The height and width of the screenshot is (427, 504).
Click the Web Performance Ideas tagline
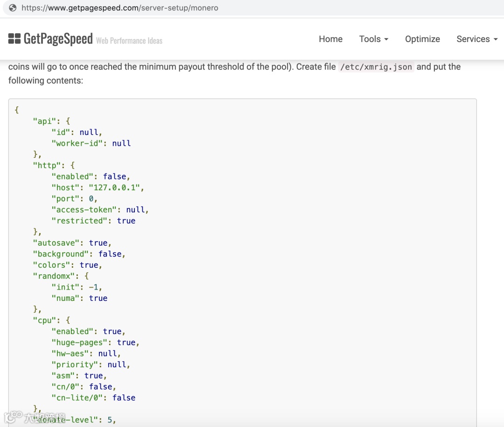(x=129, y=41)
